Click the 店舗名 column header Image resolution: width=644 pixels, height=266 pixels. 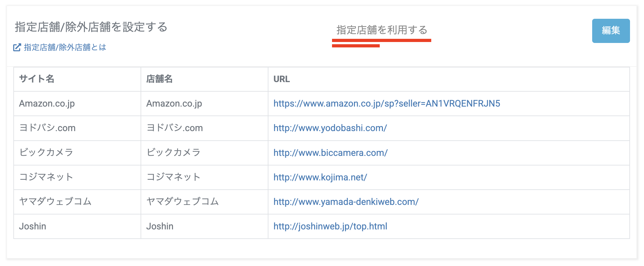pos(159,79)
